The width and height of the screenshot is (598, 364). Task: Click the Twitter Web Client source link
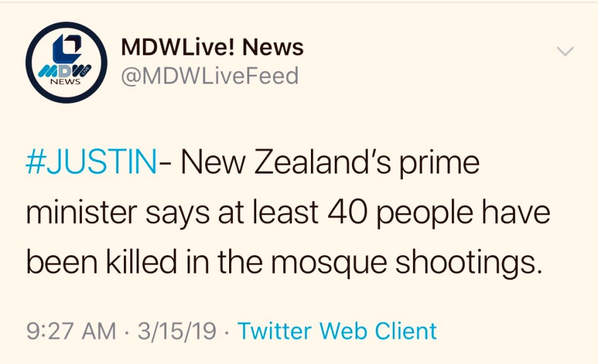(x=337, y=331)
